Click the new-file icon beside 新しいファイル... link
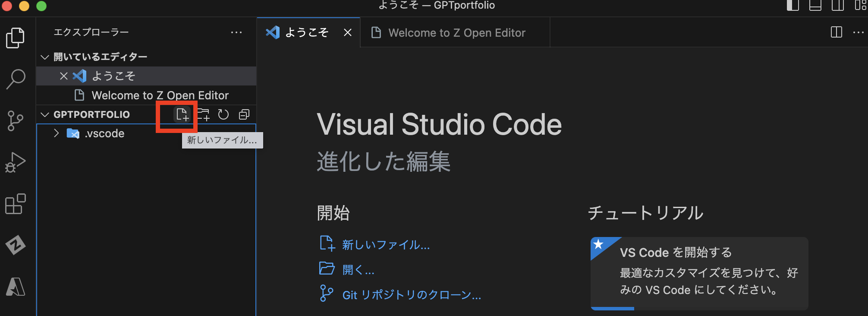The height and width of the screenshot is (316, 868). (327, 243)
